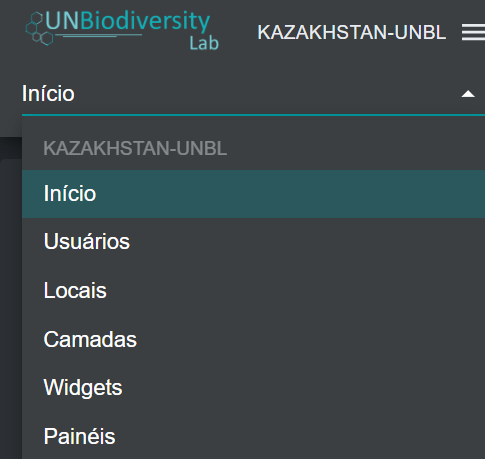
Task: Open the Locais section
Action: [x=75, y=290]
